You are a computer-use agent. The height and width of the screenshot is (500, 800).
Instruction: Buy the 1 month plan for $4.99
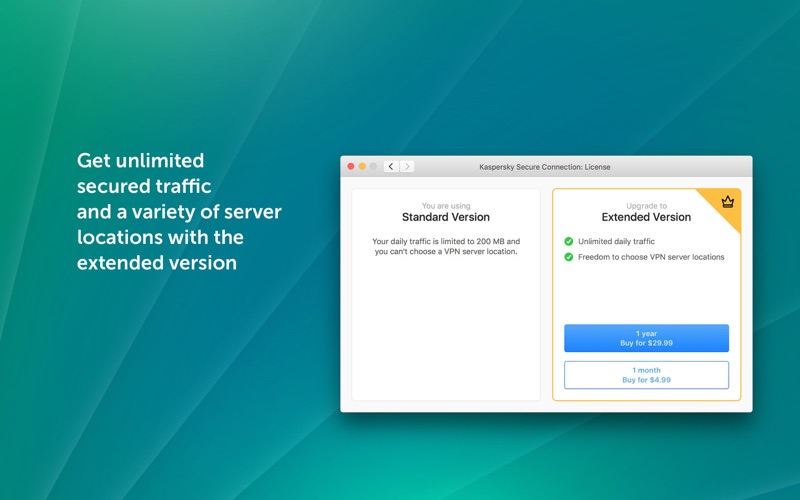(646, 375)
